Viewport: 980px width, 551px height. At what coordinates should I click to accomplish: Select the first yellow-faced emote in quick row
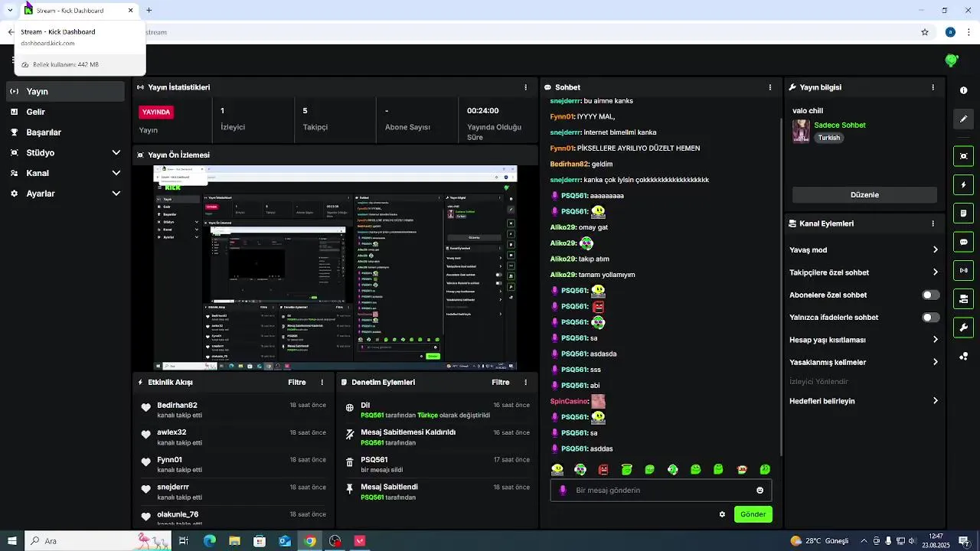pyautogui.click(x=557, y=469)
